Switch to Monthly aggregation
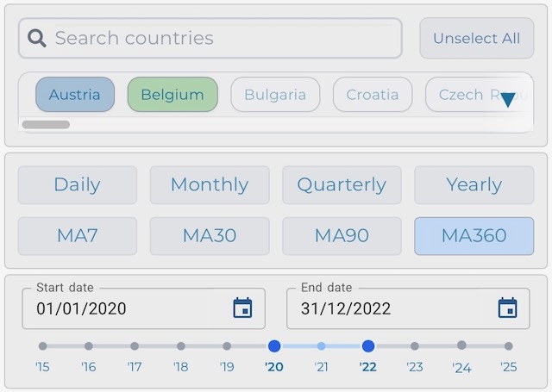This screenshot has height=392, width=552. point(210,185)
